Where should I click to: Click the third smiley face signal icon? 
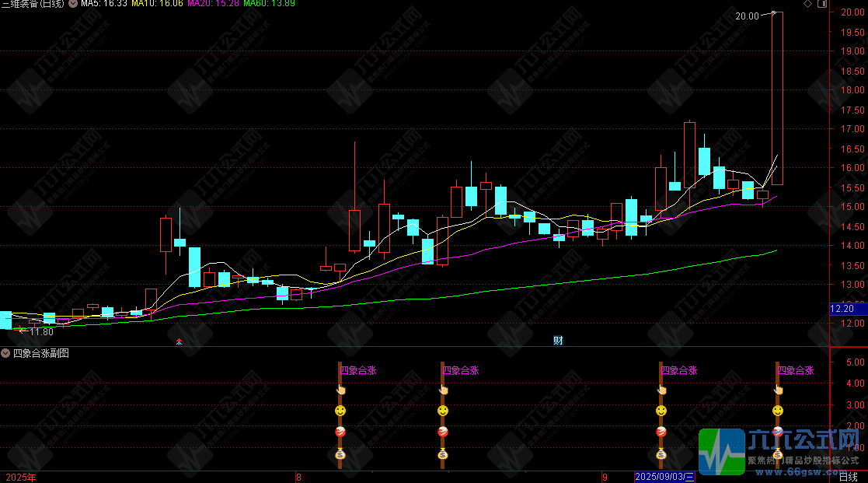(x=661, y=411)
